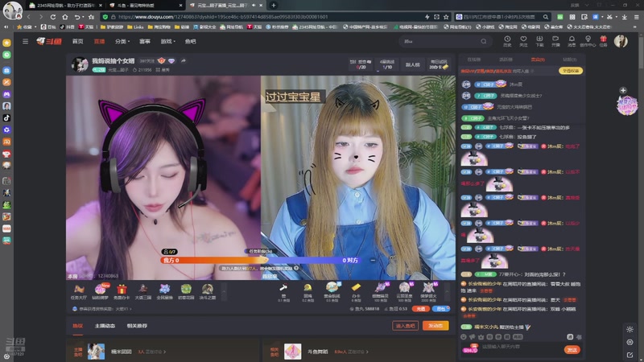Image resolution: width=644 pixels, height=362 pixels.
Task: Open the followed heart icon
Action: (523, 41)
